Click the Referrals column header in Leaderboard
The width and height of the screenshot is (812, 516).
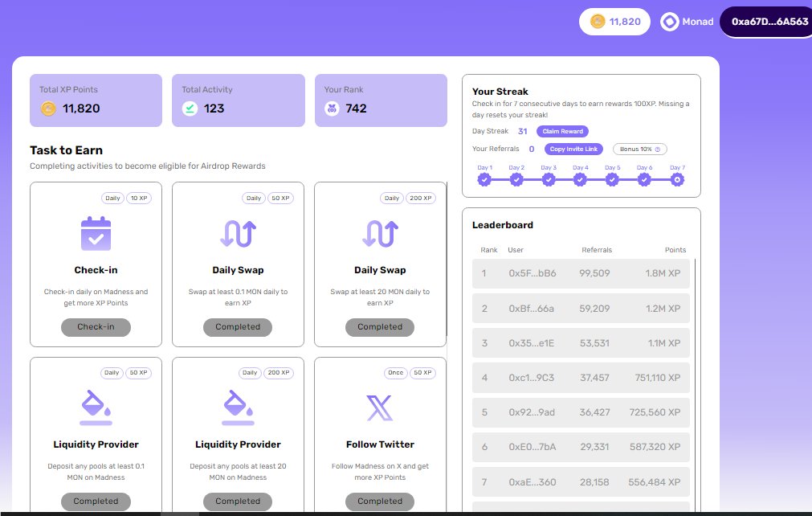(597, 250)
